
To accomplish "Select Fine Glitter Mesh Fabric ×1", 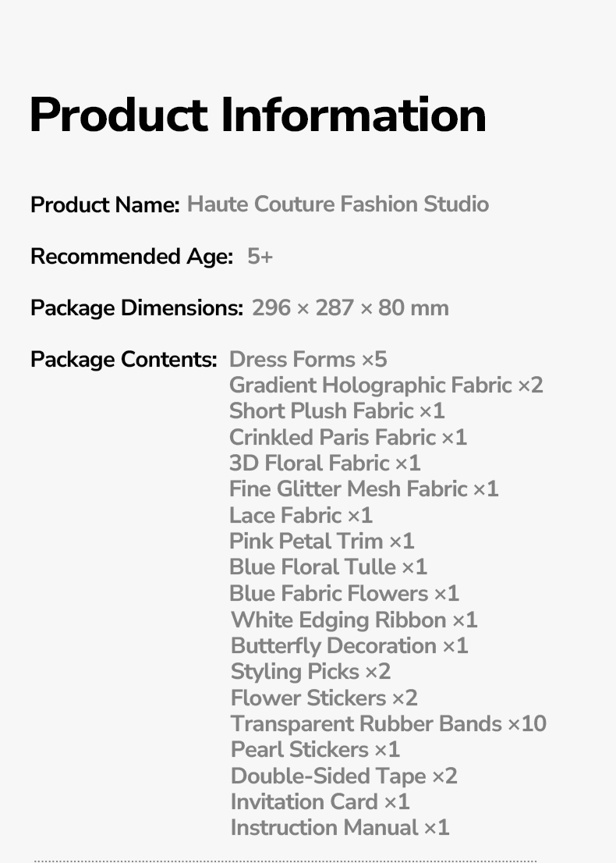I will point(363,489).
